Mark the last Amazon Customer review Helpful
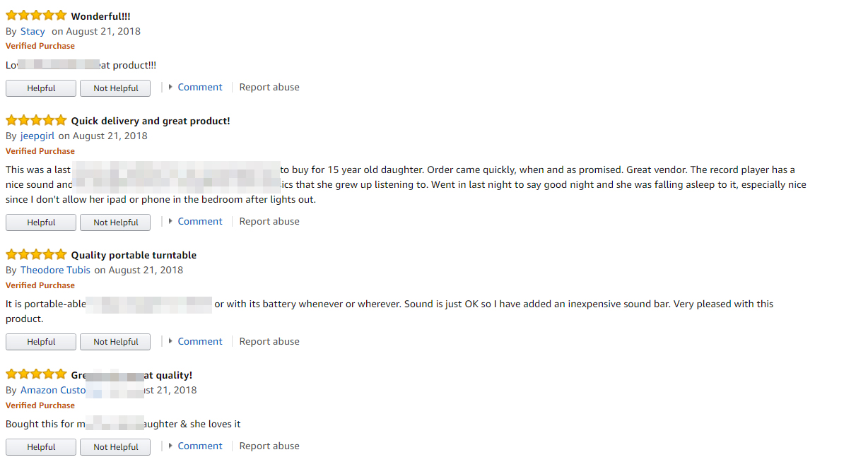Image resolution: width=868 pixels, height=469 pixels. 41,447
